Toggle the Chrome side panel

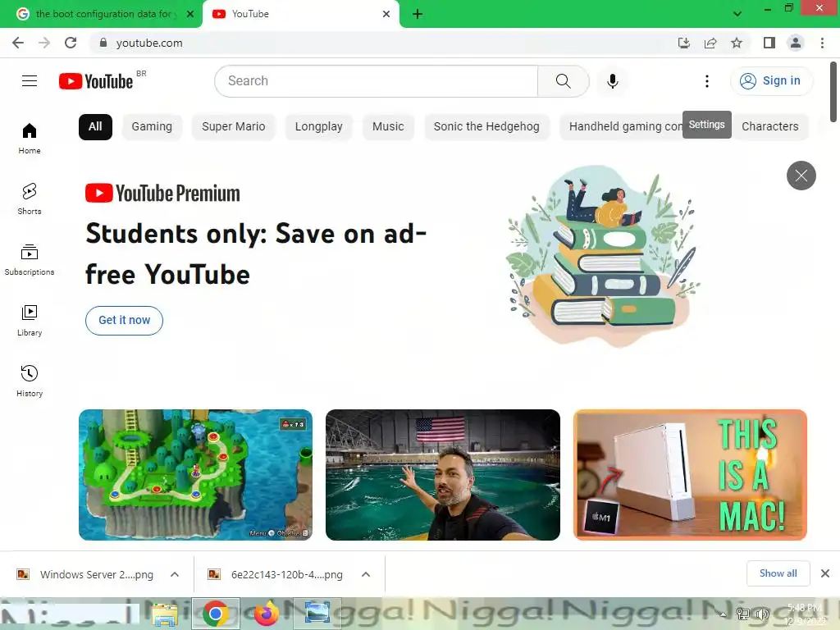[769, 43]
